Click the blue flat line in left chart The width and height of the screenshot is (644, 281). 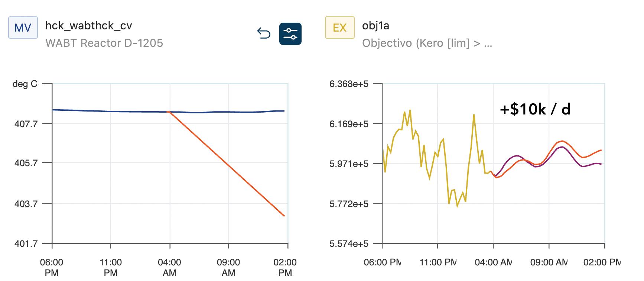(111, 111)
